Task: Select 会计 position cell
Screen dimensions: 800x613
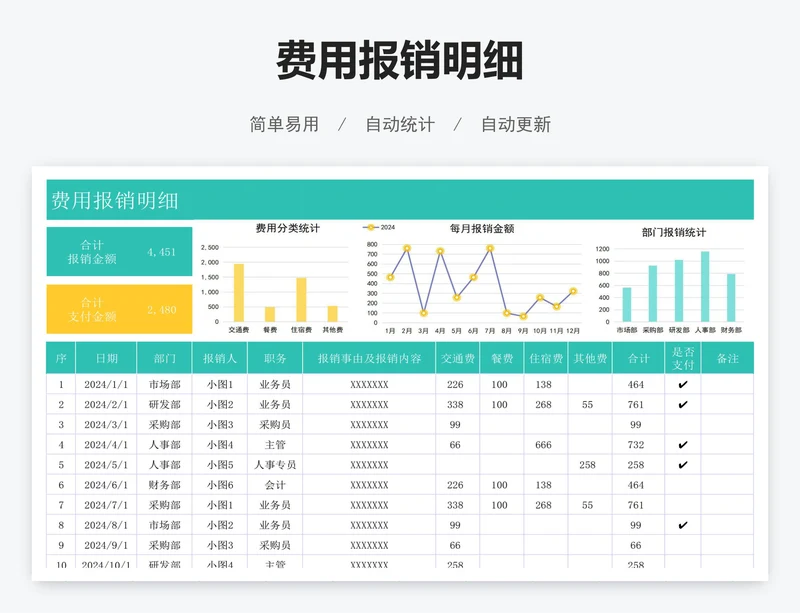Action: [x=275, y=485]
